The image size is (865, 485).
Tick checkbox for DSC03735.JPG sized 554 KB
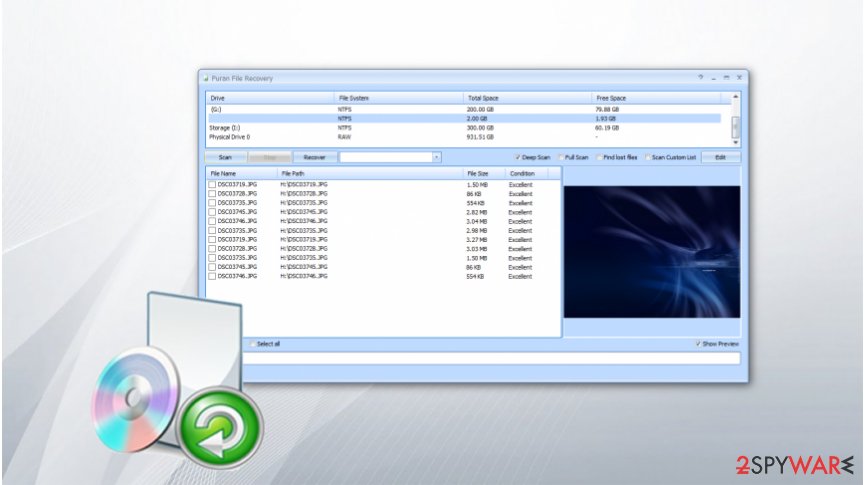pyautogui.click(x=212, y=203)
